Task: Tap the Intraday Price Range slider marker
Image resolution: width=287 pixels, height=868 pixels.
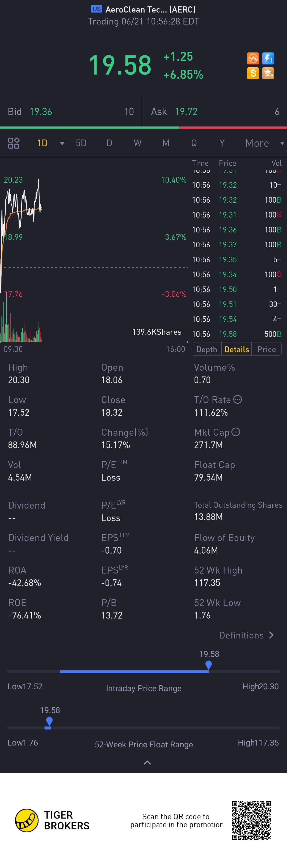Action: point(209,665)
